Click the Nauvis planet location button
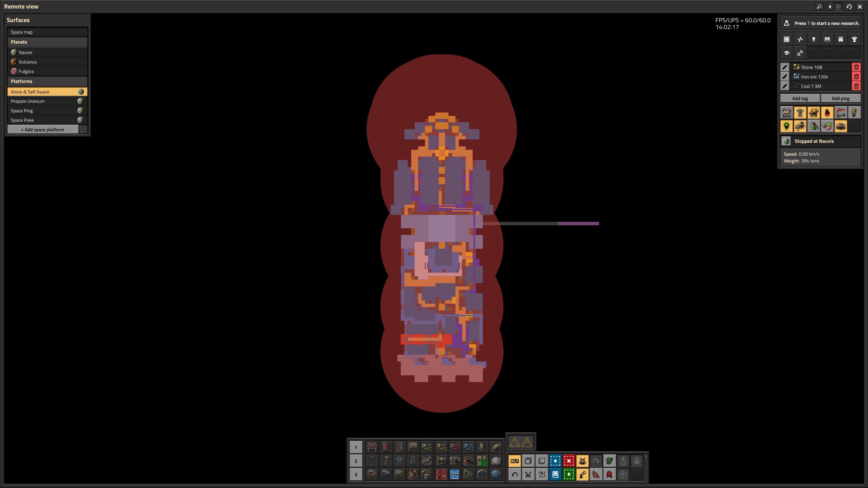 (x=786, y=141)
